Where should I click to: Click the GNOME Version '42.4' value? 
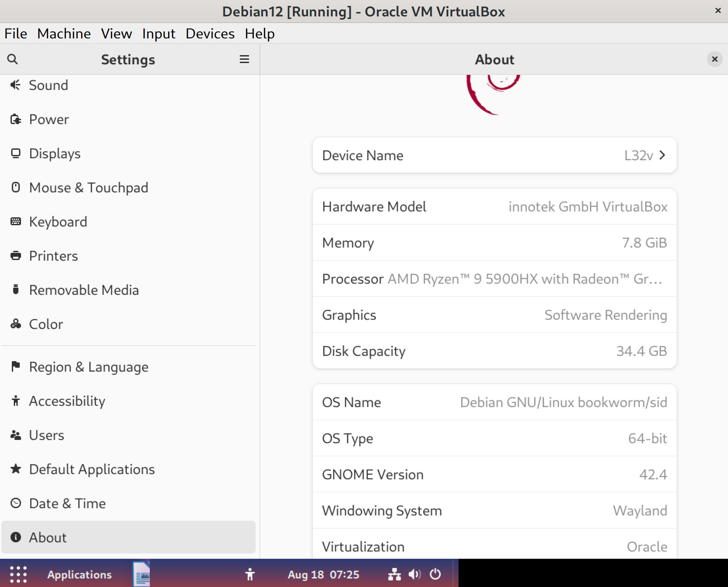click(653, 474)
